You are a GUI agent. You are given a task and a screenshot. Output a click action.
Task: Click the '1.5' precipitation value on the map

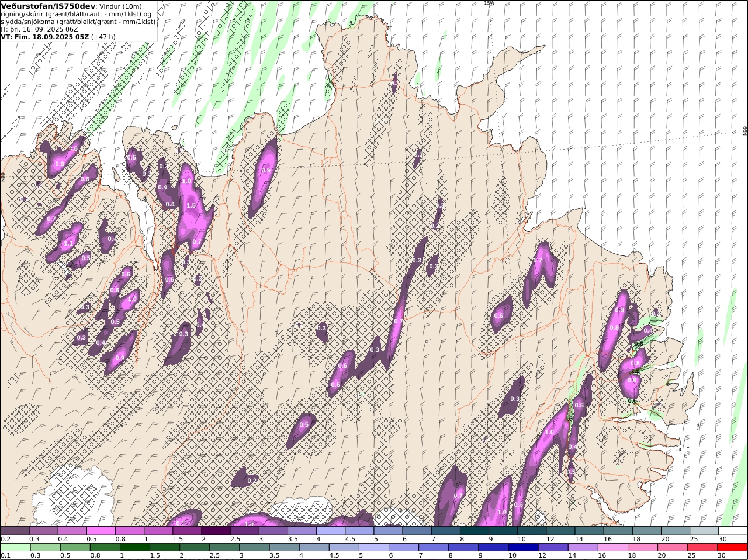(x=191, y=205)
